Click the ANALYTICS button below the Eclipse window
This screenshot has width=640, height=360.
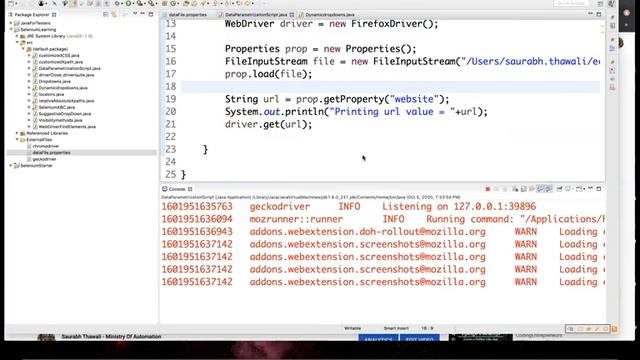point(378,338)
